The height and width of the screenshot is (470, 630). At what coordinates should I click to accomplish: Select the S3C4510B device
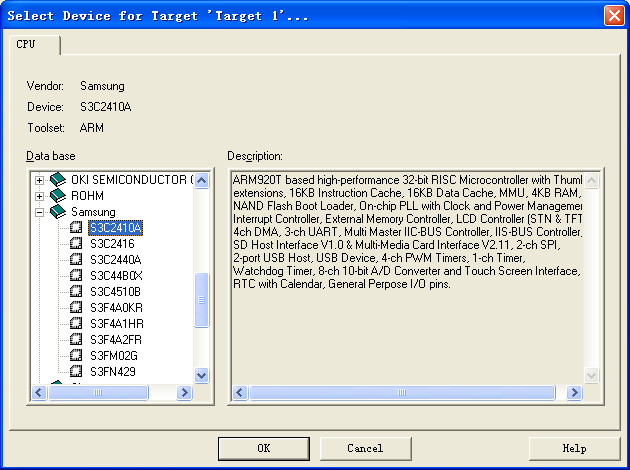[115, 292]
